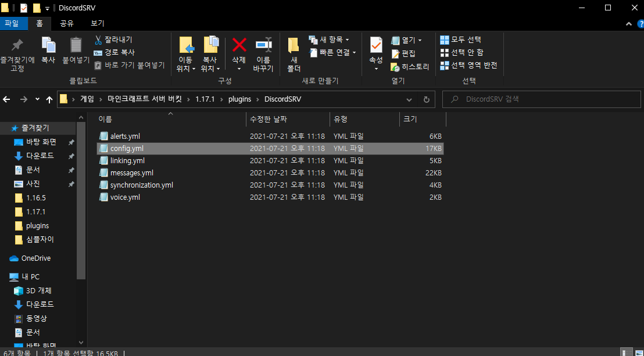
Task: Open 1.17.1 folder in navigation pane
Action: coord(35,212)
